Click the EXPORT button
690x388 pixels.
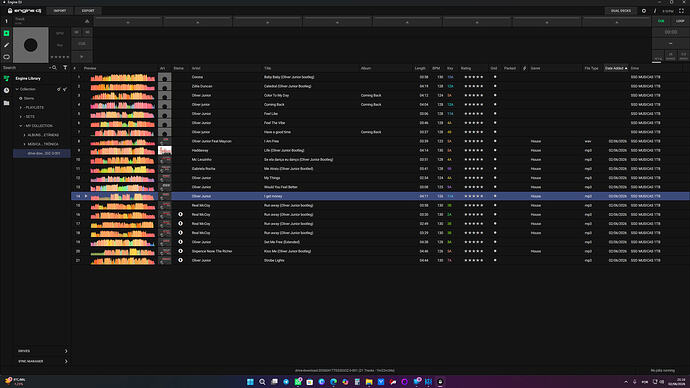click(88, 11)
